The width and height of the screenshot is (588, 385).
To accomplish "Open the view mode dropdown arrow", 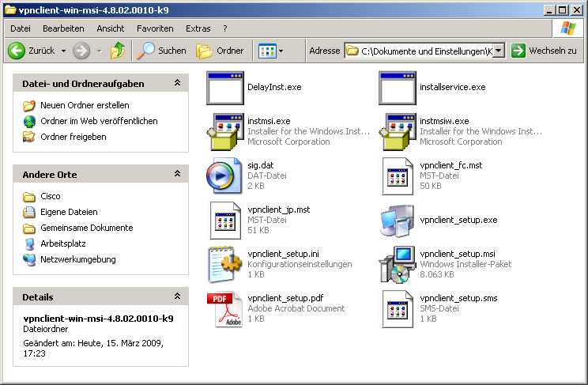I will [x=281, y=51].
